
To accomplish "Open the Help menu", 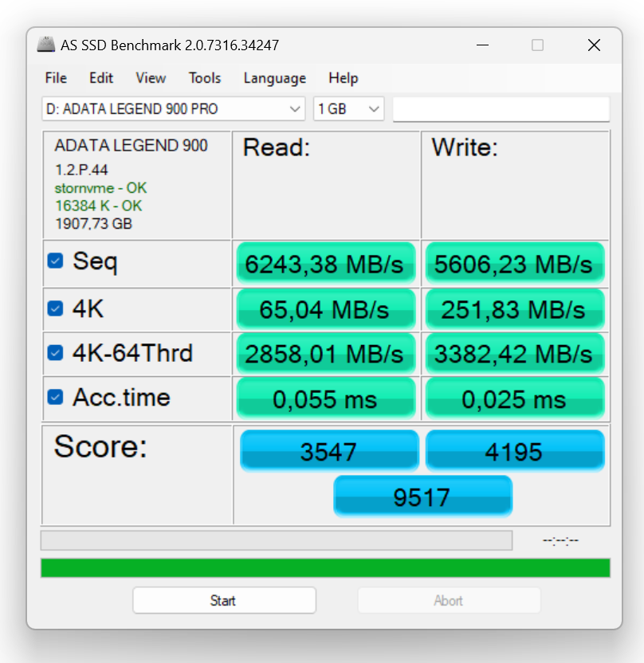I will 343,78.
